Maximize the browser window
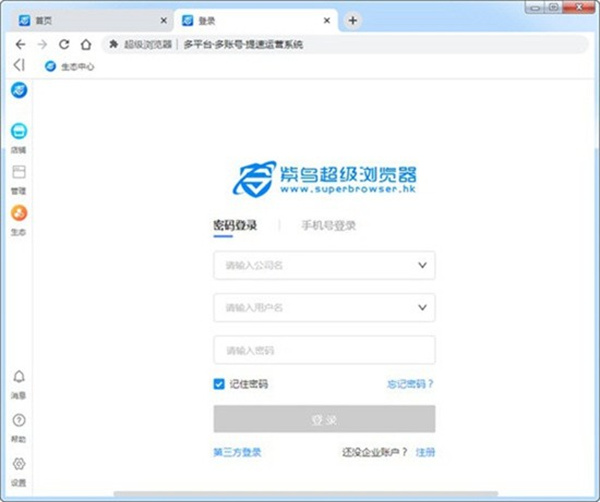Viewport: 600px width, 502px height. [x=553, y=7]
